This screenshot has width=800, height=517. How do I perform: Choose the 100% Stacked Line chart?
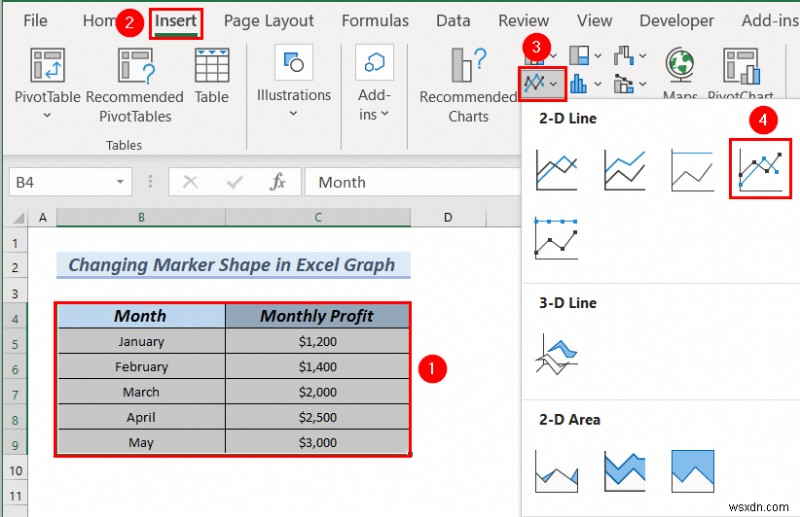tap(692, 170)
